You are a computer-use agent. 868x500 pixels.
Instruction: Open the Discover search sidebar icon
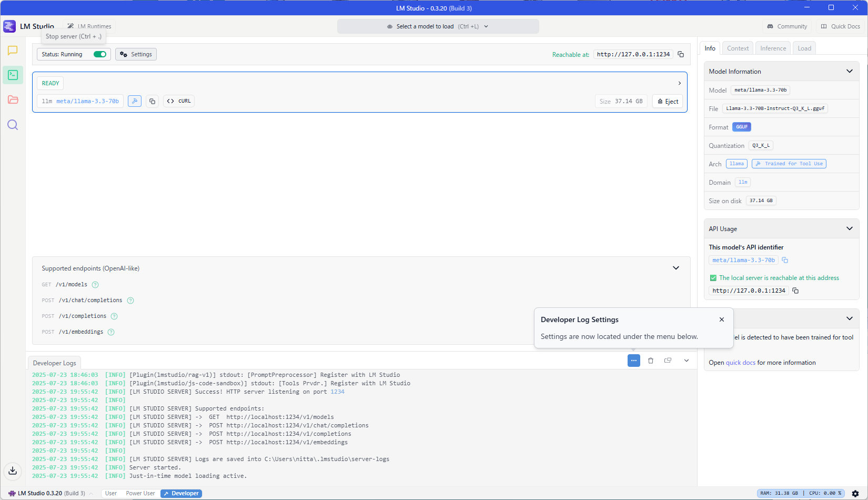tap(13, 125)
